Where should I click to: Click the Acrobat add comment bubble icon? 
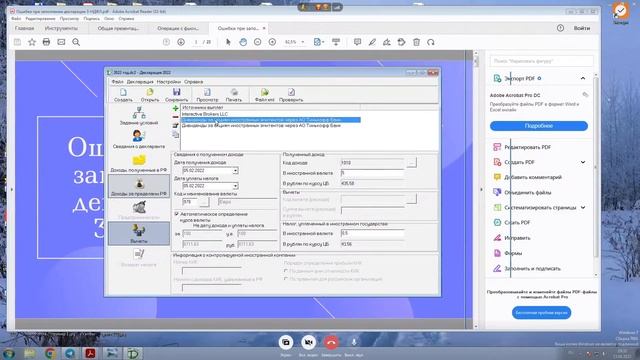358,42
